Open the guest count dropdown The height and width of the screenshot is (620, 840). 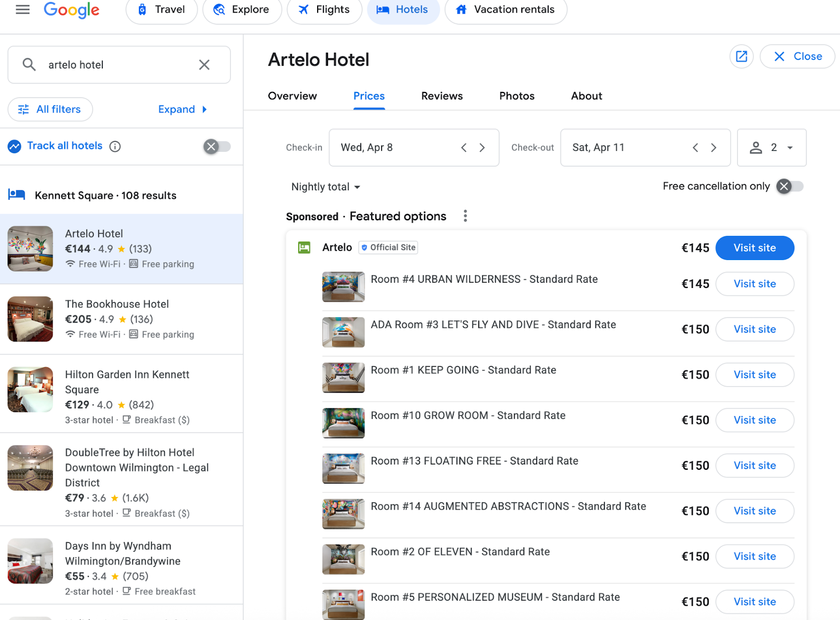coord(771,148)
